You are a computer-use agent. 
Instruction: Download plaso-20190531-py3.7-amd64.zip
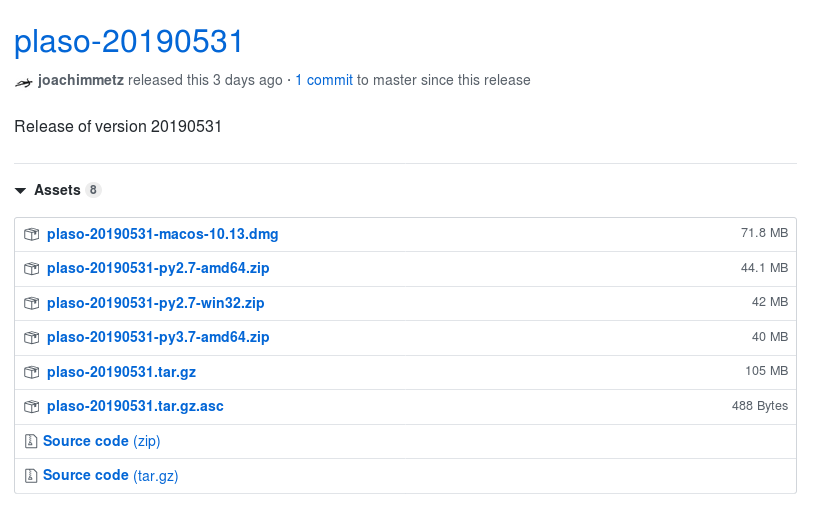pos(158,337)
